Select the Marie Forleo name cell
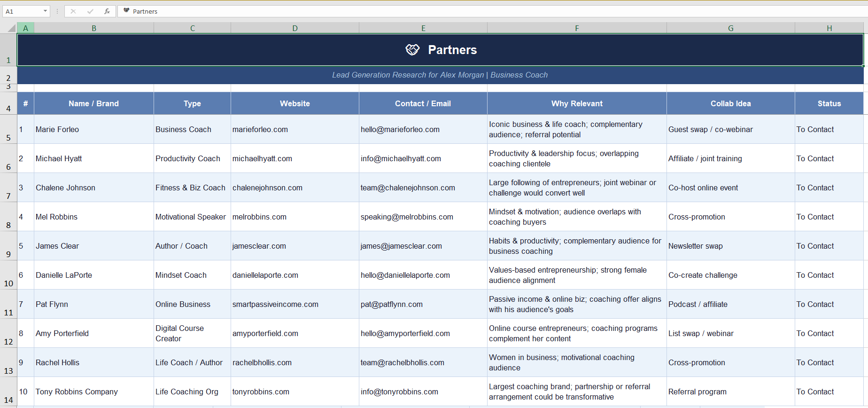This screenshot has width=868, height=408. click(x=94, y=129)
